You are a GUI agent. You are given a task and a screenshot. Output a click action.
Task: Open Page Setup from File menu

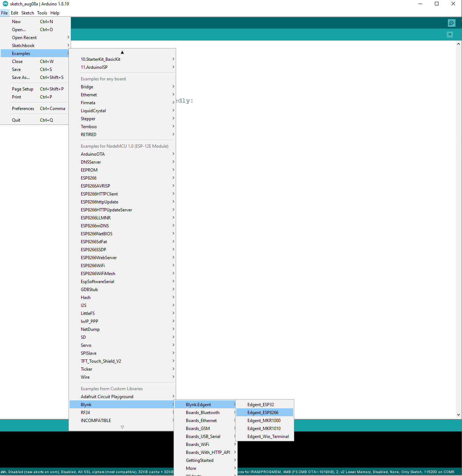point(35,89)
